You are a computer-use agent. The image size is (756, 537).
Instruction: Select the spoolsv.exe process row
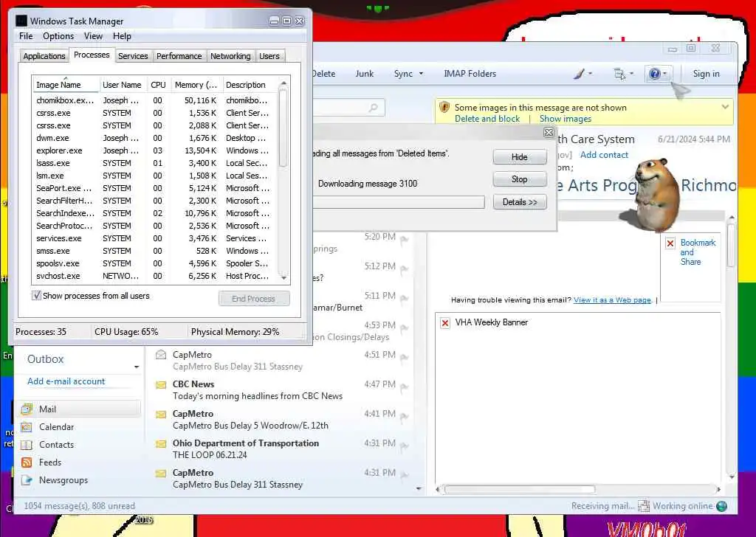155,263
